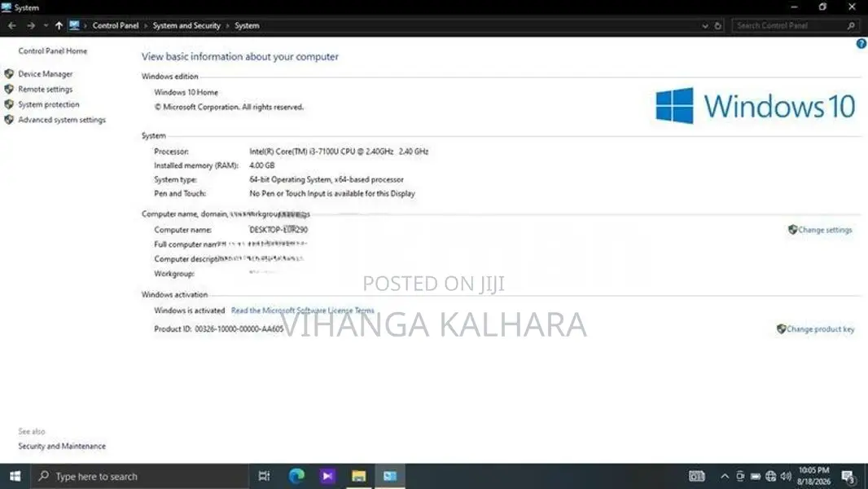Read the Microsoft Software License Terms
This screenshot has width=868, height=489.
click(302, 311)
